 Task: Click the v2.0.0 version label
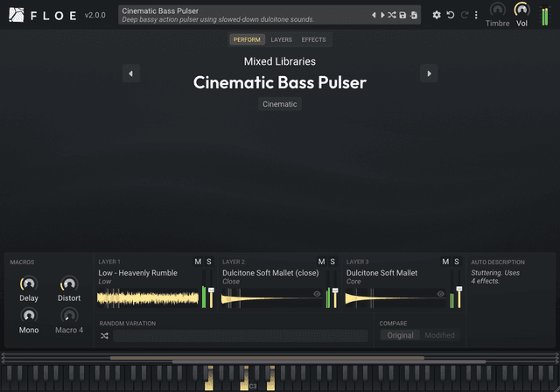(x=95, y=15)
